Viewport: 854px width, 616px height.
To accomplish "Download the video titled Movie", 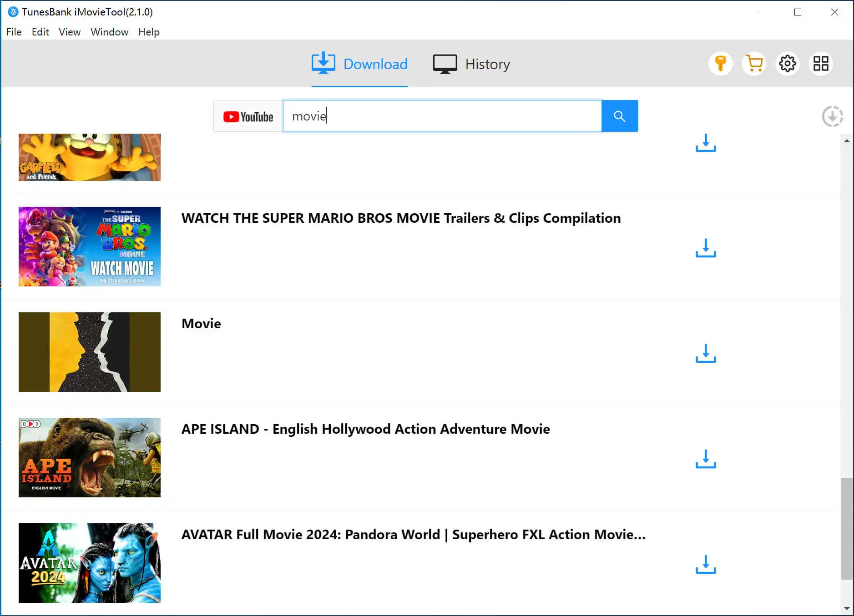I will point(706,354).
